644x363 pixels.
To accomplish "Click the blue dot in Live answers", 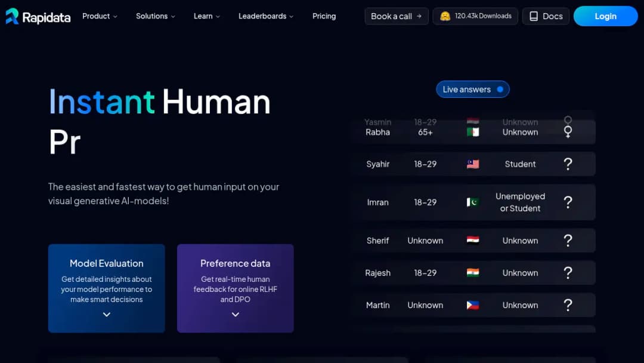I will point(500,89).
